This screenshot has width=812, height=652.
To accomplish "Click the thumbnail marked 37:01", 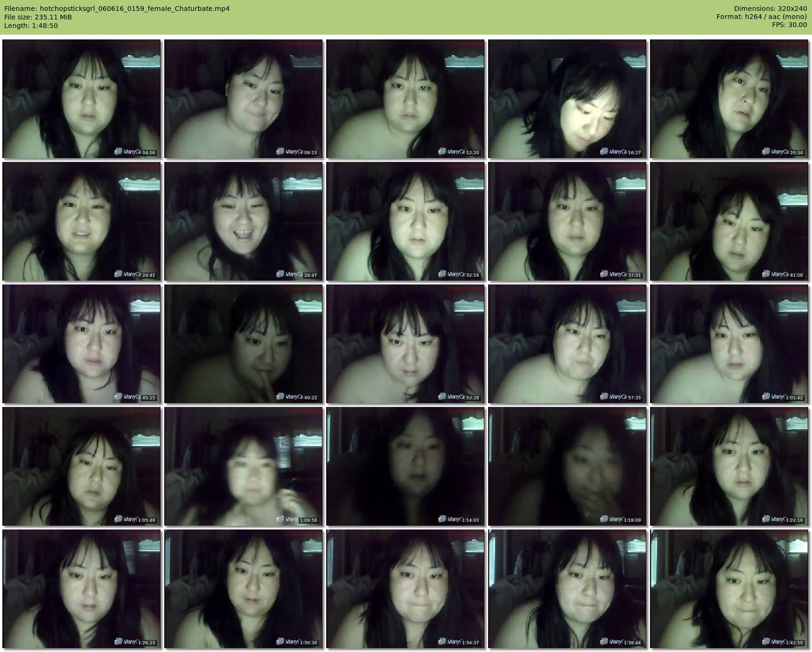I will click(x=567, y=221).
